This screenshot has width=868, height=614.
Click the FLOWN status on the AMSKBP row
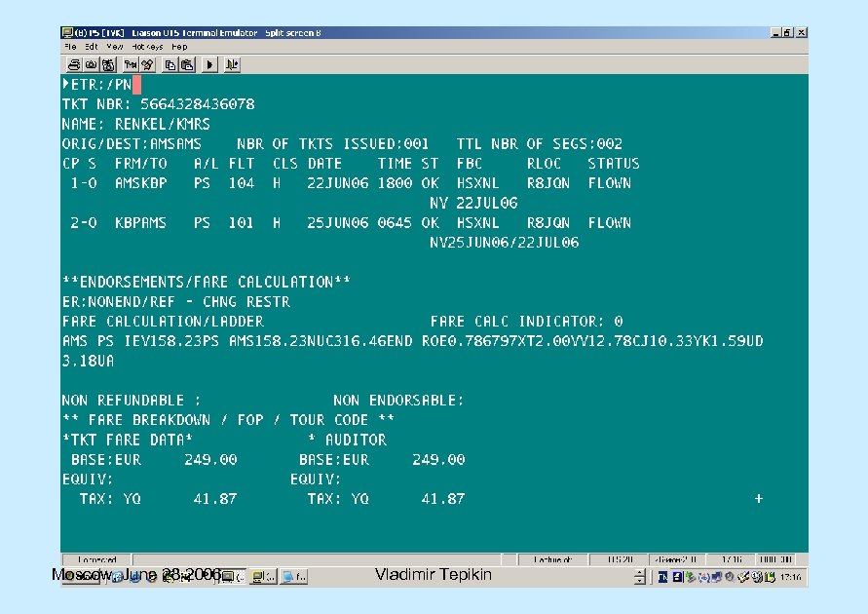[610, 183]
